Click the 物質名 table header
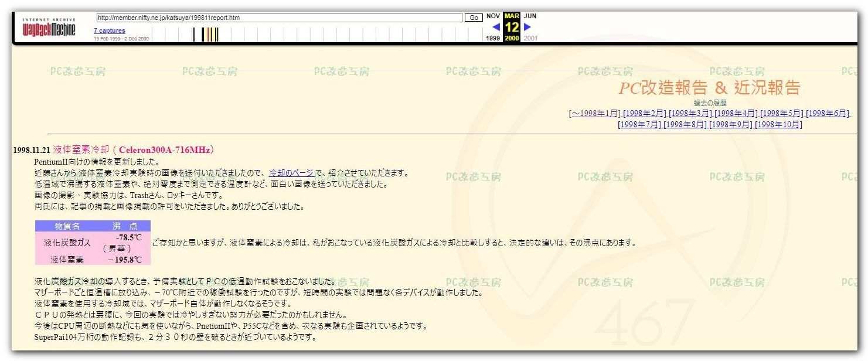Image resolution: width=868 pixels, height=361 pixels. [67, 226]
